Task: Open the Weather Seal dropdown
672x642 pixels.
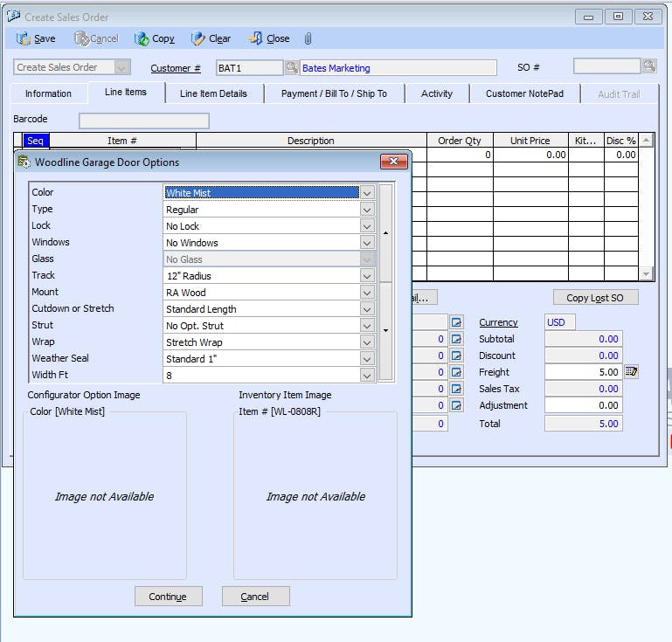Action: click(x=367, y=359)
